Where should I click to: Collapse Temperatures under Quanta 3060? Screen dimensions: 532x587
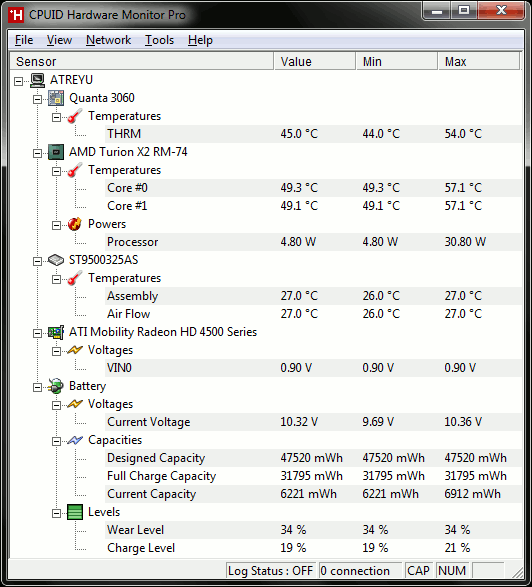coord(56,117)
